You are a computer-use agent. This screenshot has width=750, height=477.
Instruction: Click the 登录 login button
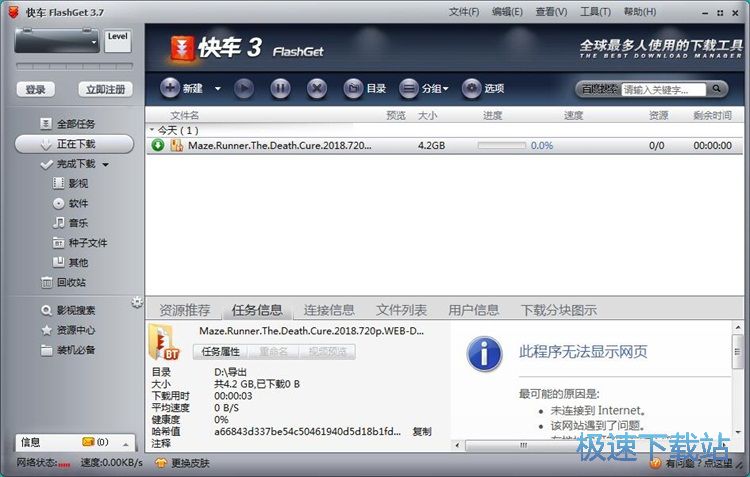pyautogui.click(x=36, y=89)
